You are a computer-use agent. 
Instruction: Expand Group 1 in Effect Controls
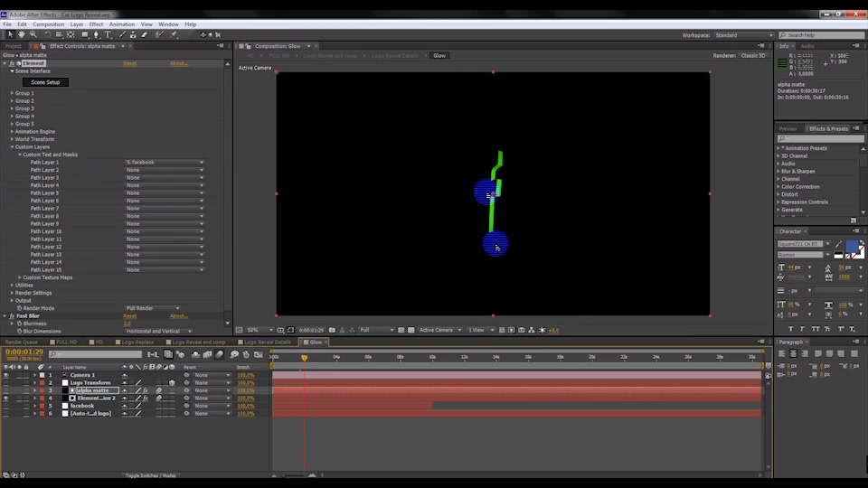coord(12,93)
